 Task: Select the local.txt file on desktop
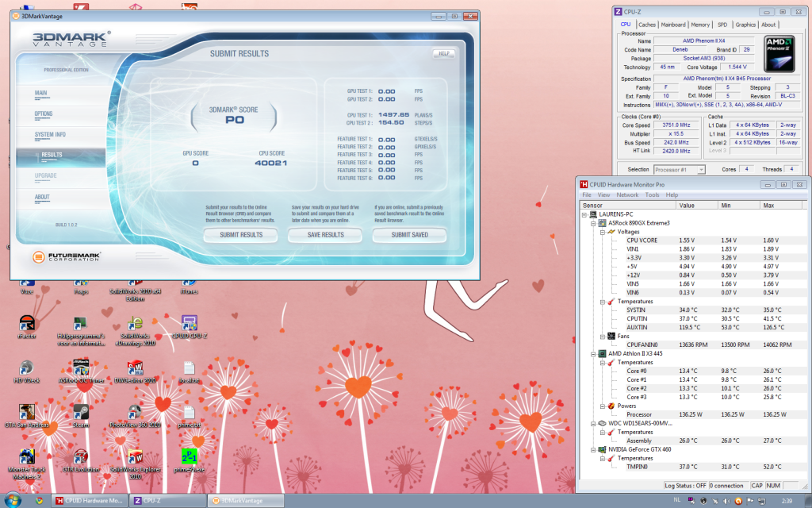click(x=189, y=371)
